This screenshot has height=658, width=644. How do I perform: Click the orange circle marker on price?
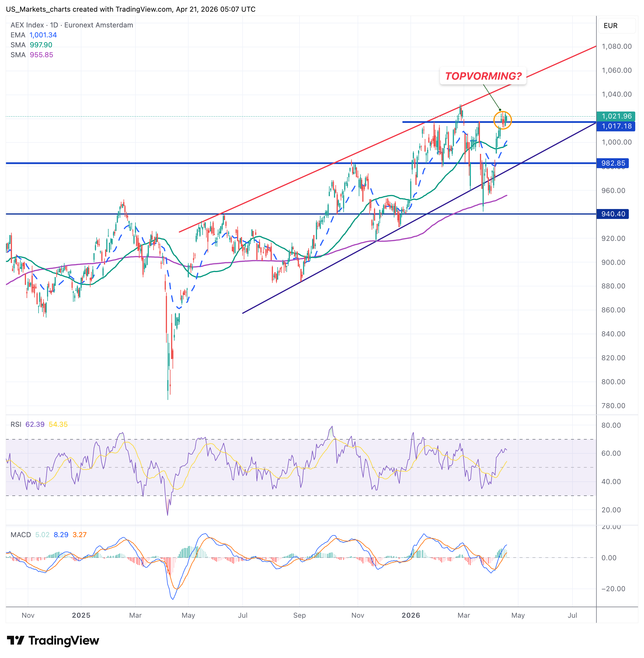point(502,120)
